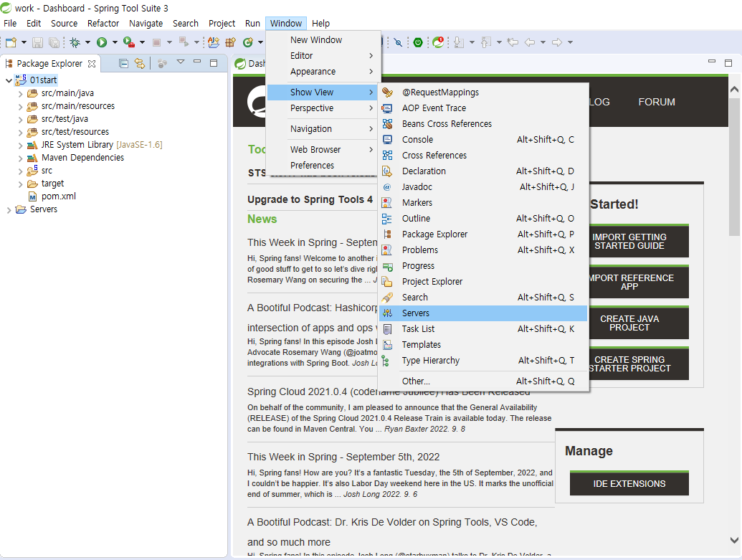
Task: Open Package Explorer view menu triangle
Action: (180, 62)
